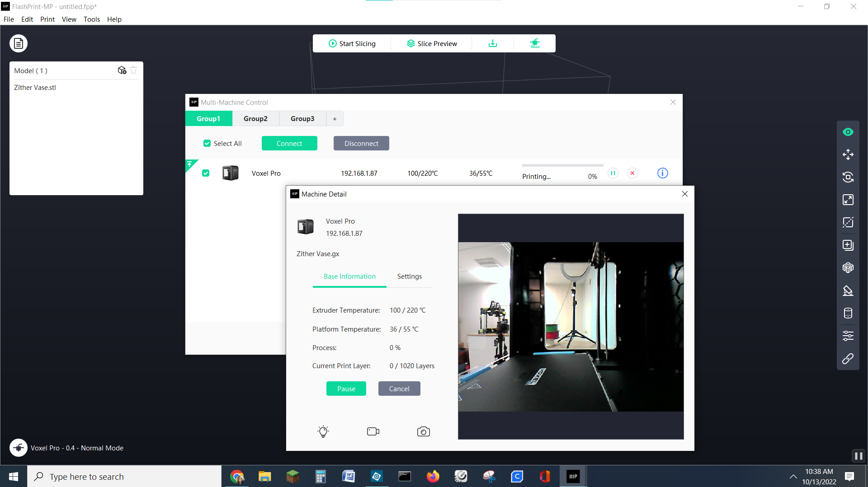Pause Voxel Pro print via row pause icon
The image size is (868, 487).
(613, 173)
